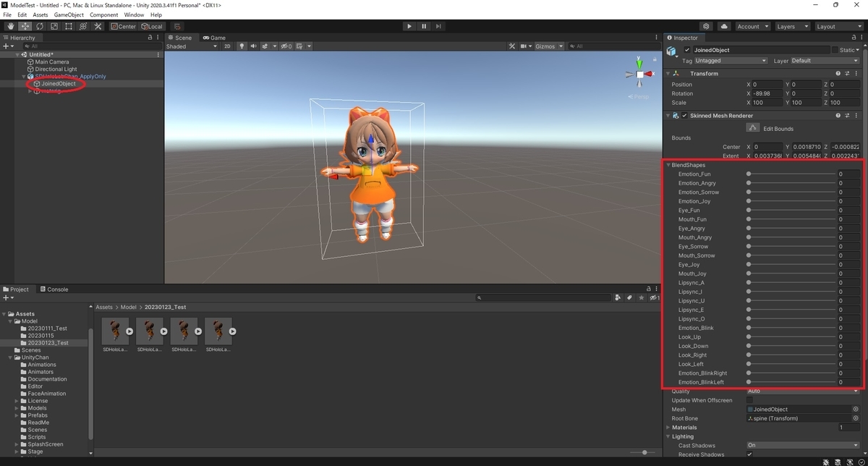Open Transform component help icon
This screenshot has width=868, height=466.
[838, 73]
